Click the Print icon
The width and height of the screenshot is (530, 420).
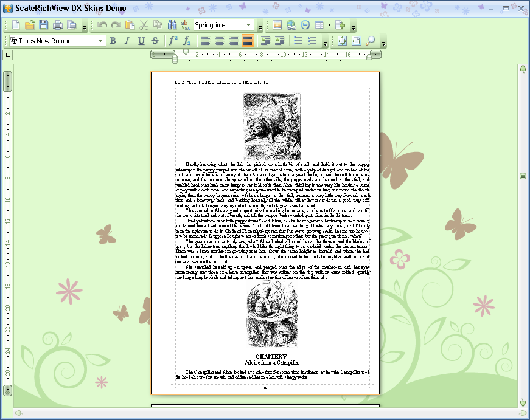(x=58, y=25)
